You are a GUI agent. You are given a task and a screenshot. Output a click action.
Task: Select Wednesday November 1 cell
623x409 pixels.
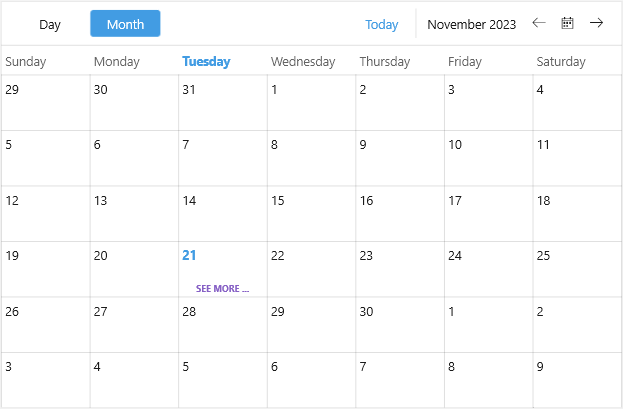pos(311,103)
